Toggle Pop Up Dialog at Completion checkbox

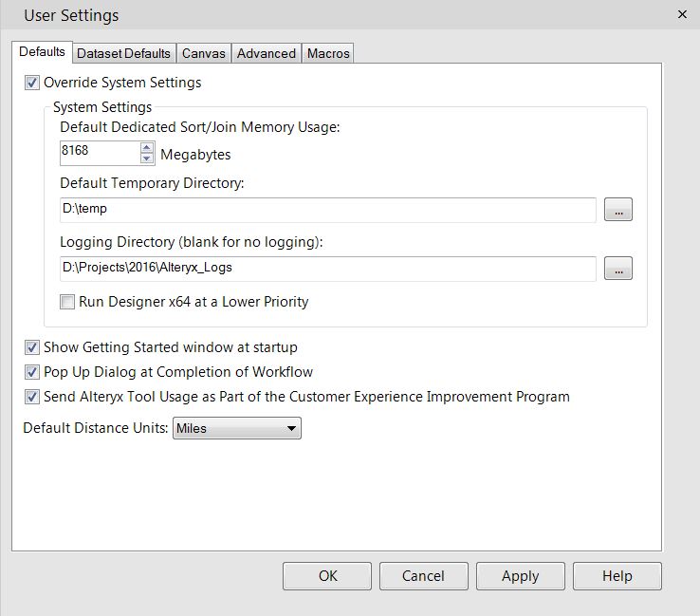[x=33, y=372]
